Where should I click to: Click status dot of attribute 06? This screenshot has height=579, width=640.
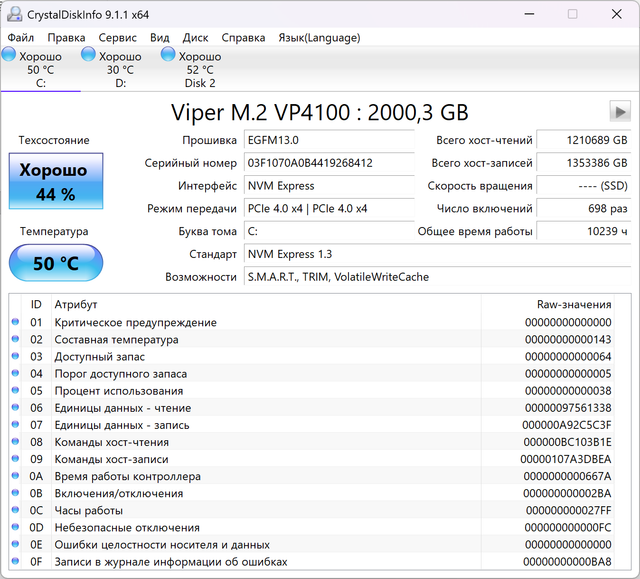(x=16, y=408)
